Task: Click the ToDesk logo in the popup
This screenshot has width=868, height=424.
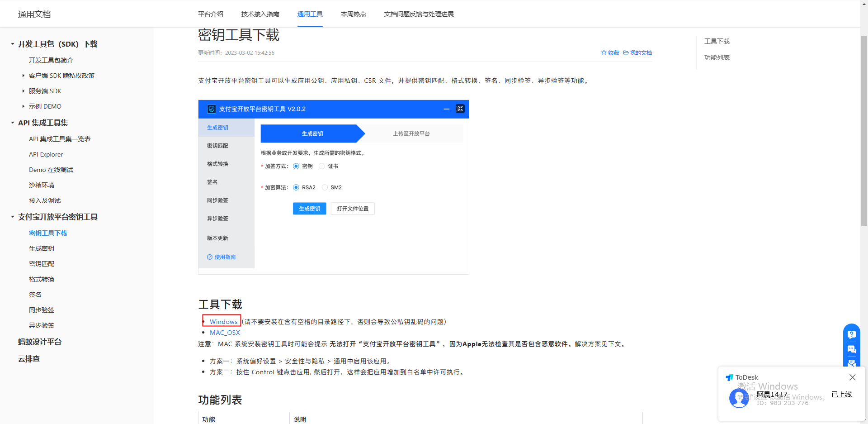Action: point(730,377)
